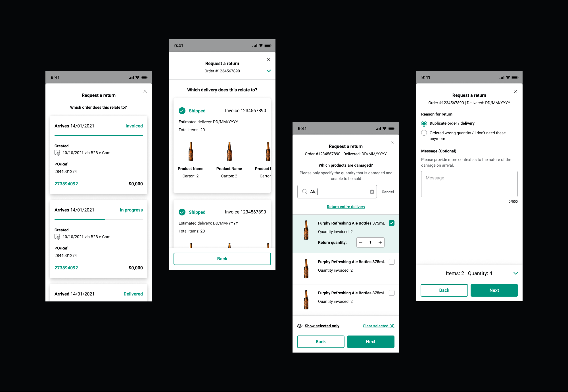Click the eye icon beside Show selected only
The height and width of the screenshot is (392, 568).
point(299,326)
